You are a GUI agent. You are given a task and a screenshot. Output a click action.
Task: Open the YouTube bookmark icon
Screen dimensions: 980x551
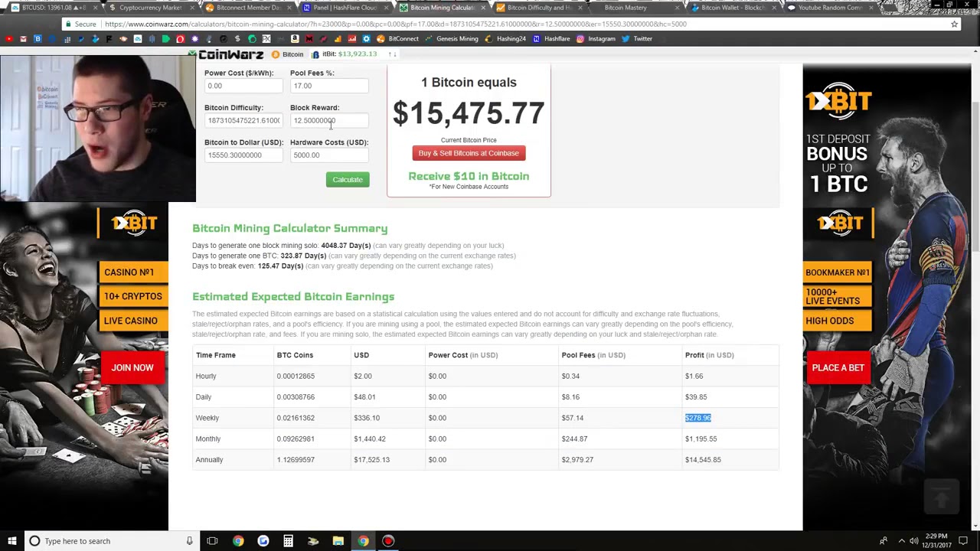(8, 39)
